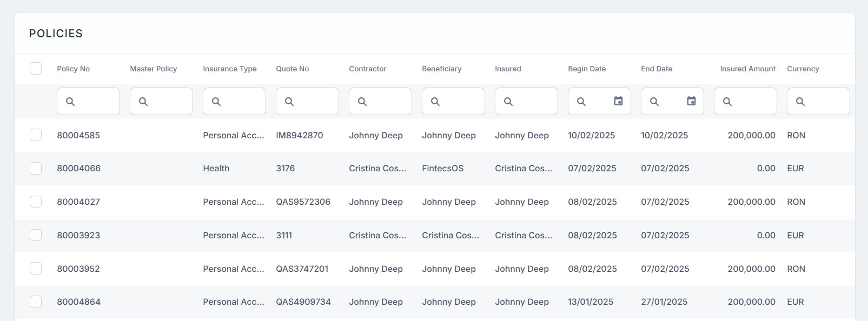Viewport: 868px width, 321px height.
Task: Open the End Date calendar picker
Action: 691,101
